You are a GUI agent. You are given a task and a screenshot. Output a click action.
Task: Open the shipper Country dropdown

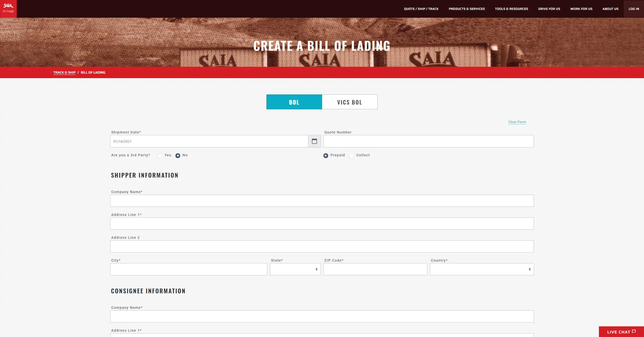click(x=482, y=269)
